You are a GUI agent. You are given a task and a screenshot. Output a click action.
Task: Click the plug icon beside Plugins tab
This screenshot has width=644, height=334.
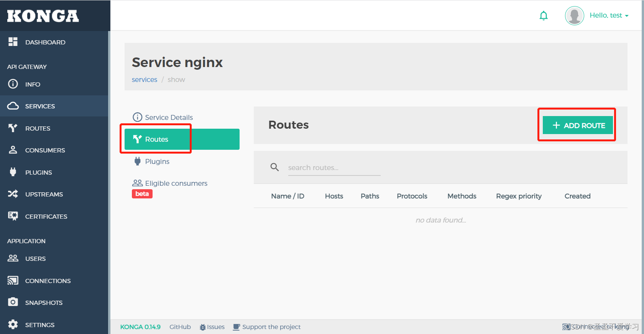coord(138,161)
